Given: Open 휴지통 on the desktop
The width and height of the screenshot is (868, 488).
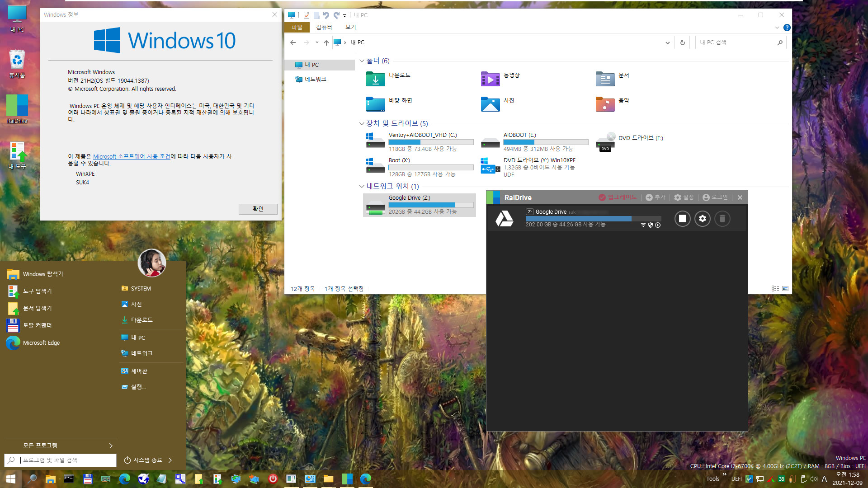Looking at the screenshot, I should pyautogui.click(x=17, y=64).
